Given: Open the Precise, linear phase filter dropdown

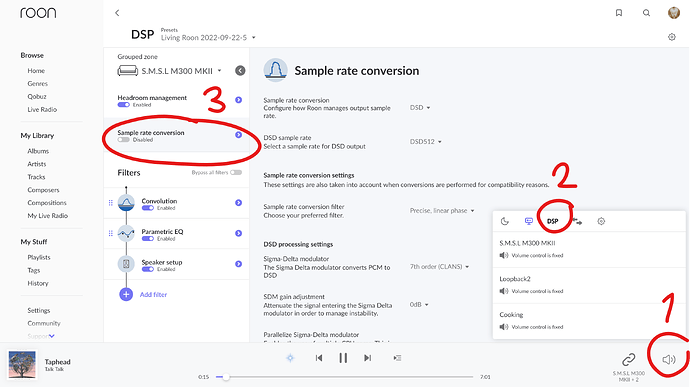Looking at the screenshot, I should [442, 210].
